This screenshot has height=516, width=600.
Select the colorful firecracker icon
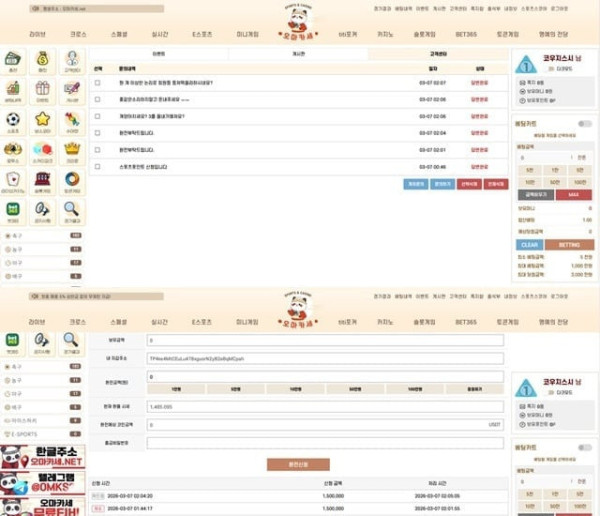(x=72, y=122)
